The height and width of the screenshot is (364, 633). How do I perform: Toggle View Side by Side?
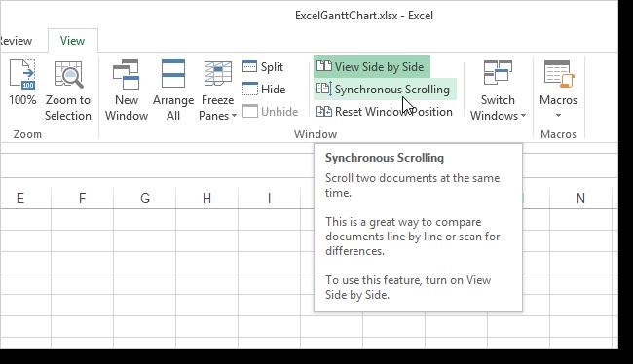371,66
